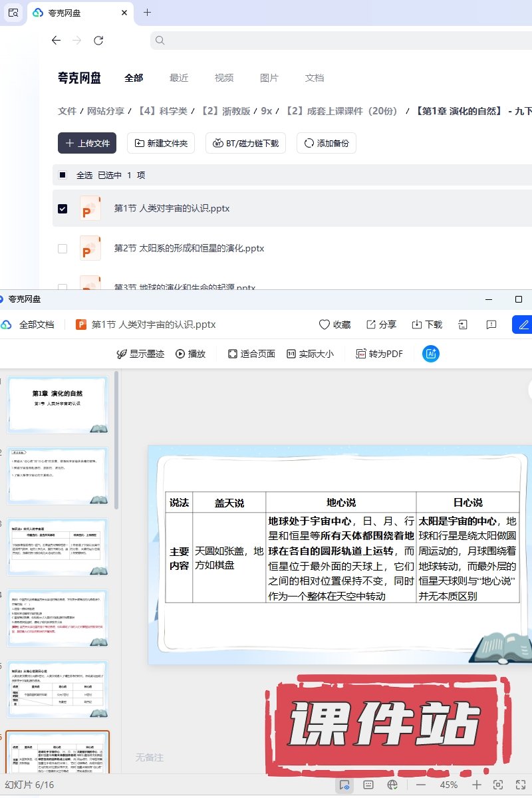Click the 收藏 heart icon
532x798 pixels.
pos(334,325)
